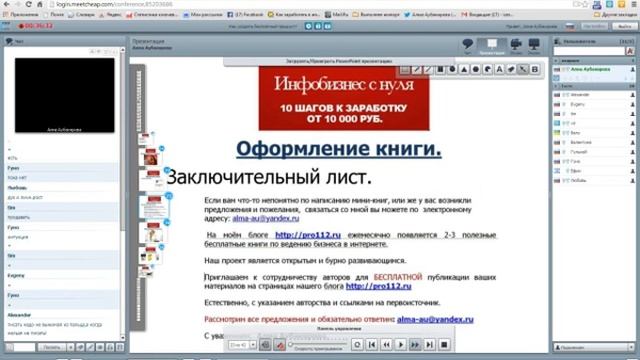Screen dimensions: 640x360
Task: Select the highlighted current slide thumbnail
Action: pos(153,207)
